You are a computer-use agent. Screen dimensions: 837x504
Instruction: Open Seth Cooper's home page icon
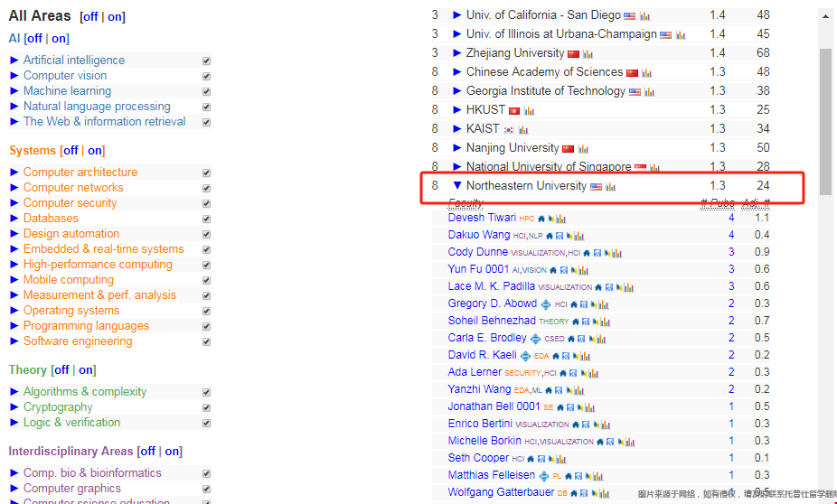[531, 459]
